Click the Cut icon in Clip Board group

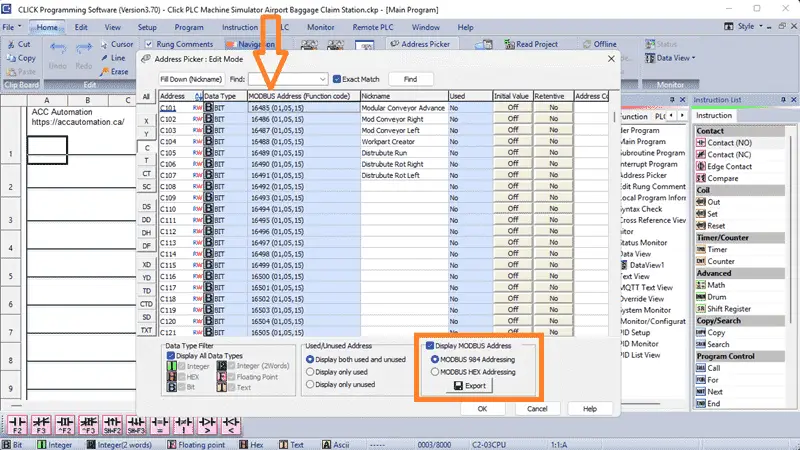[x=11, y=44]
